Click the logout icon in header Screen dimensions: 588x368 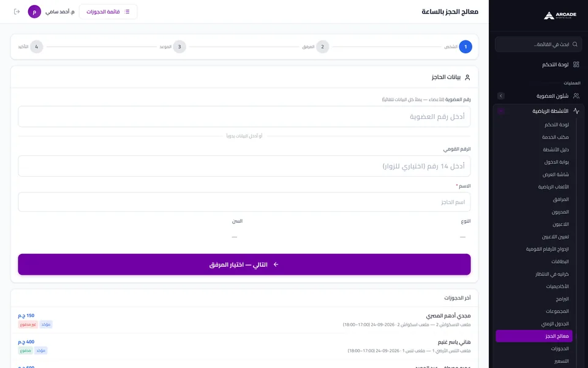point(17,12)
